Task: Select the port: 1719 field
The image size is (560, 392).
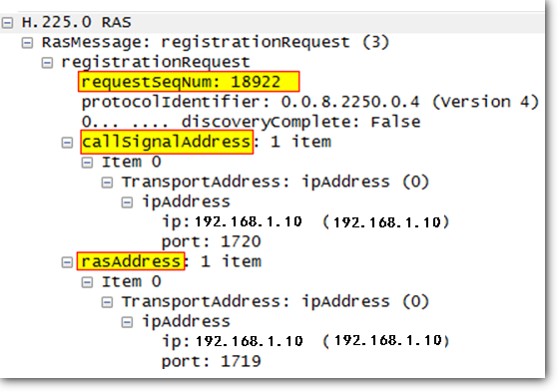Action: tap(211, 362)
